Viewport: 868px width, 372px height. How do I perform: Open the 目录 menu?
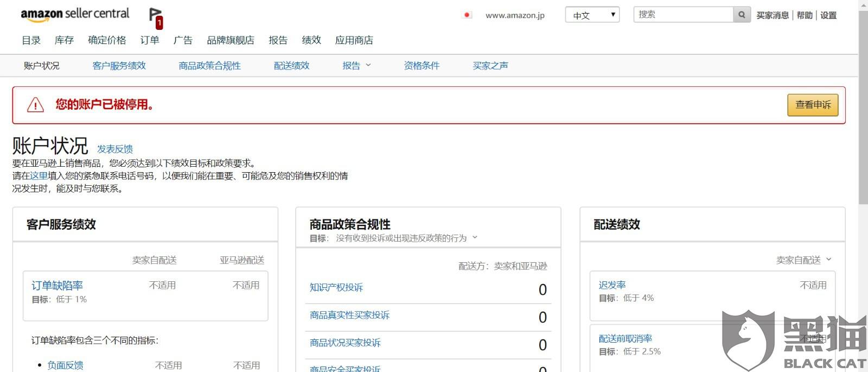point(31,40)
